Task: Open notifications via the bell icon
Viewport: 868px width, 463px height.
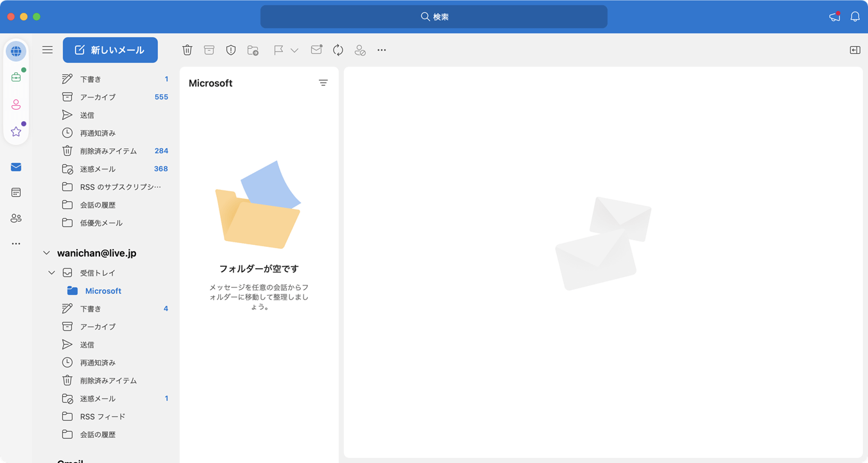Action: (x=855, y=17)
